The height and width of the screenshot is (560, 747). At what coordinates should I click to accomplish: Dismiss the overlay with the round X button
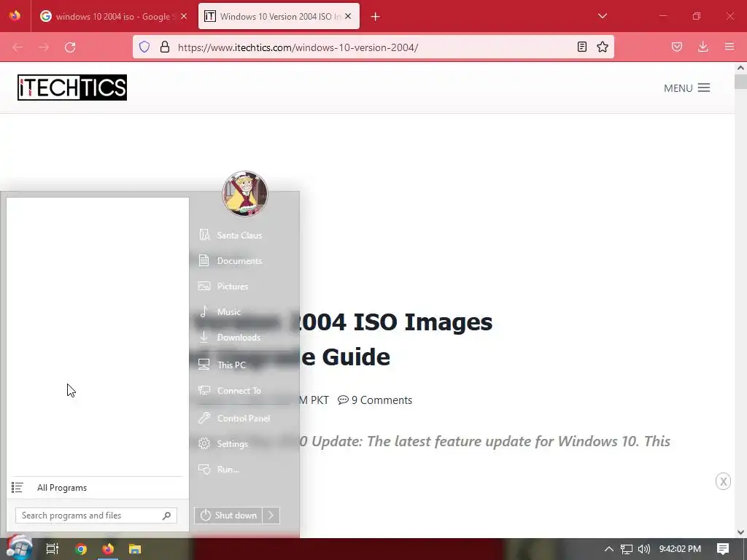(723, 481)
